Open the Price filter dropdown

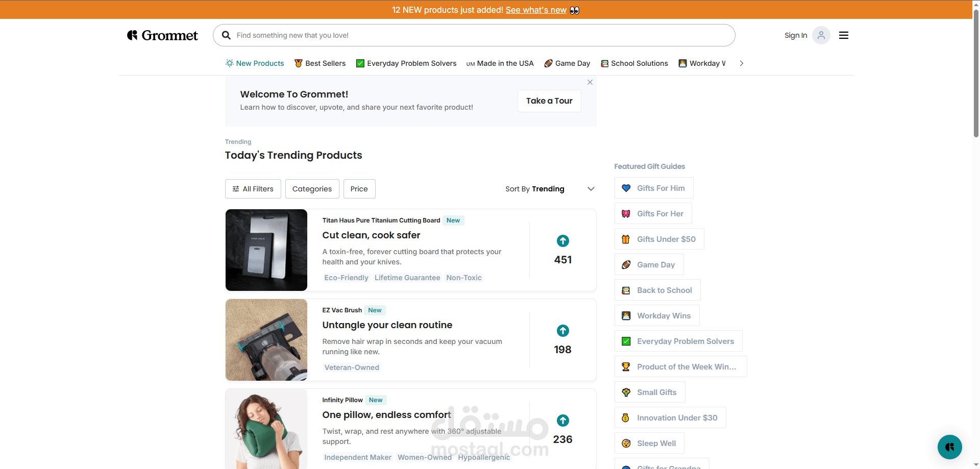click(x=359, y=189)
